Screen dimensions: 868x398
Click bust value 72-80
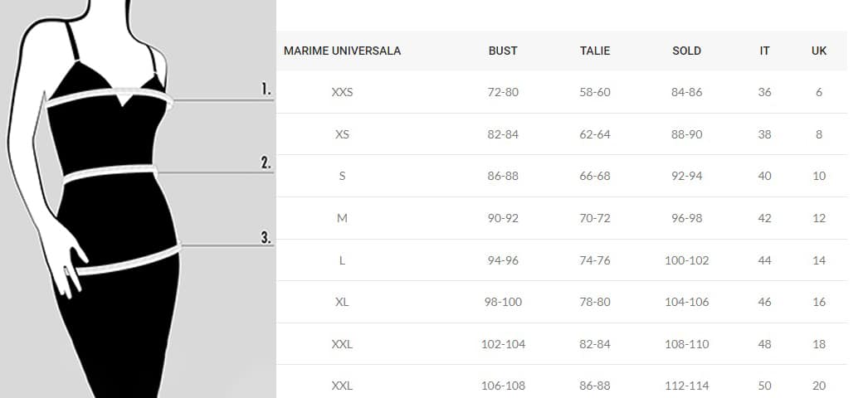(x=503, y=92)
